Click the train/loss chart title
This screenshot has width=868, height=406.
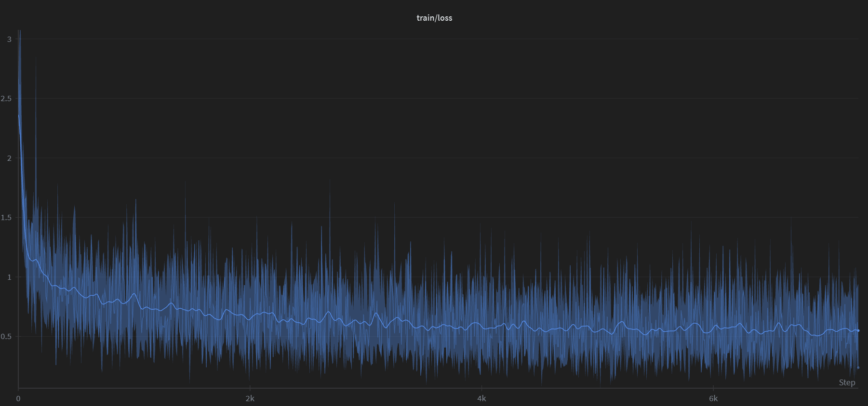(434, 18)
